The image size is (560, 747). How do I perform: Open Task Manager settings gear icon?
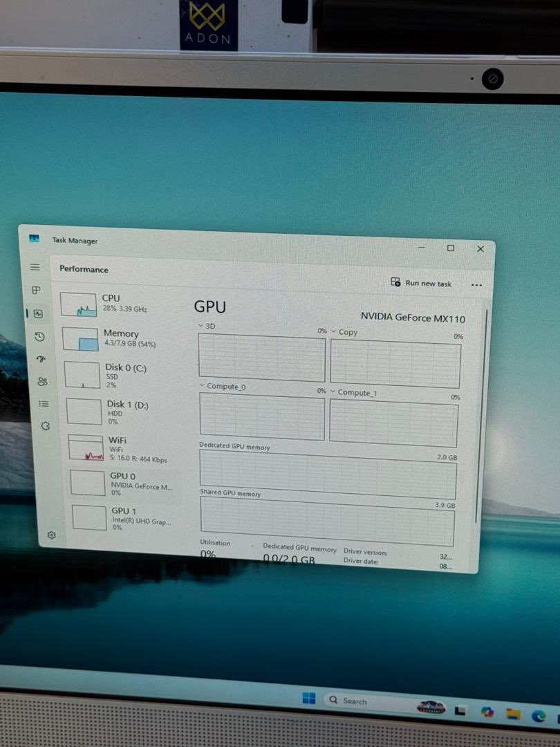(51, 535)
